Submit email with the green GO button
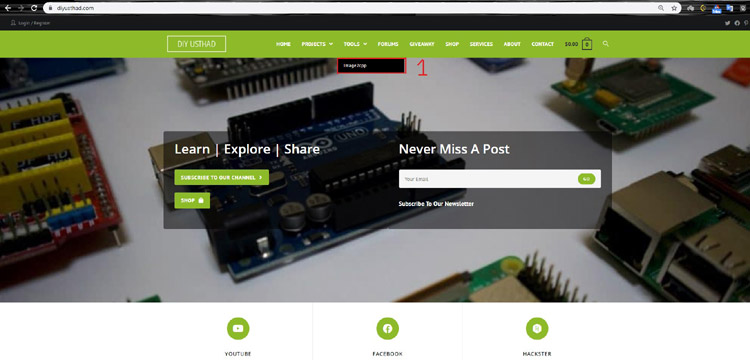This screenshot has width=750, height=360. click(586, 179)
